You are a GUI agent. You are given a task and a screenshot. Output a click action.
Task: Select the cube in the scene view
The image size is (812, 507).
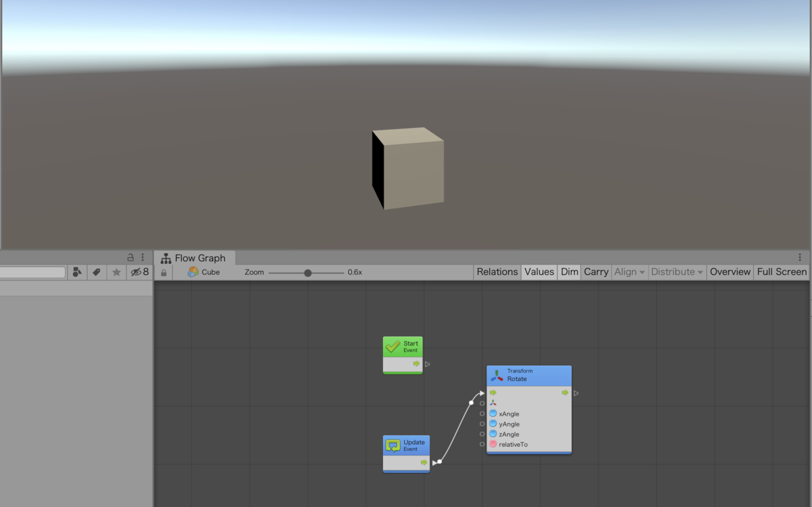pos(408,168)
